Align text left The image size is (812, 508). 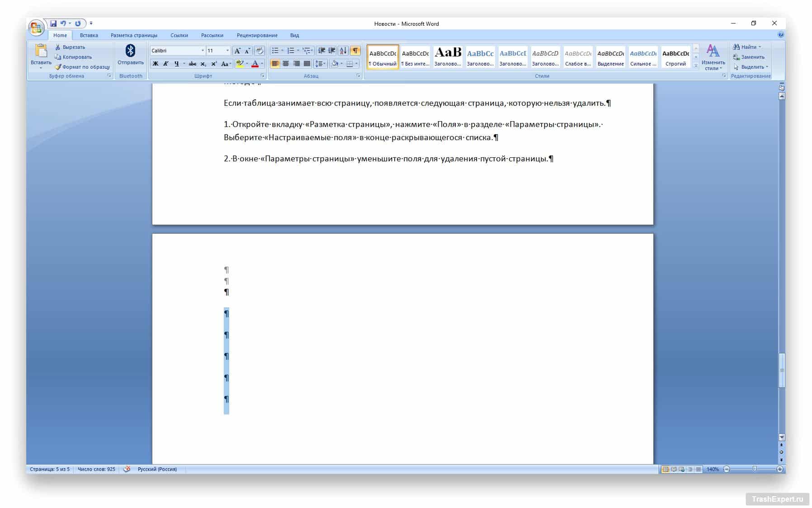(275, 64)
